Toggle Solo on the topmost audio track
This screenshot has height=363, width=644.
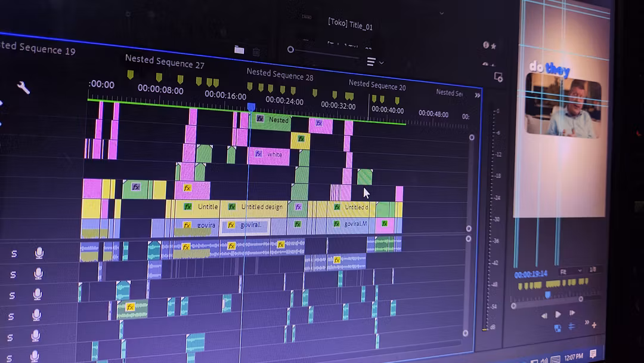pyautogui.click(x=14, y=254)
